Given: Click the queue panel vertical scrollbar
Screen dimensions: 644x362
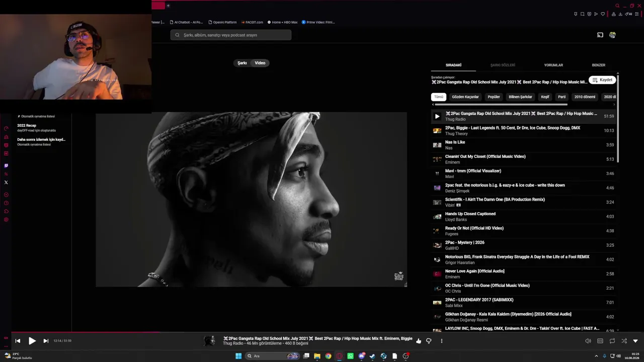Looking at the screenshot, I should (617, 118).
